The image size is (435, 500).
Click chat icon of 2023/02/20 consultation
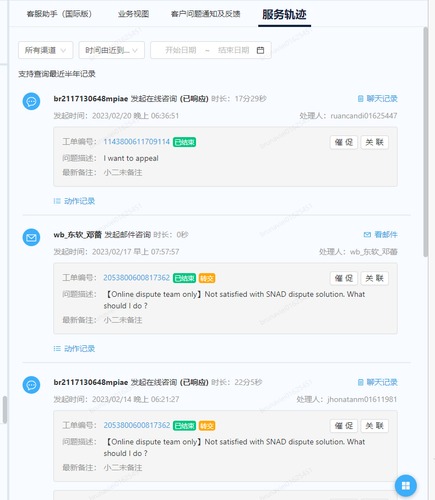click(31, 101)
